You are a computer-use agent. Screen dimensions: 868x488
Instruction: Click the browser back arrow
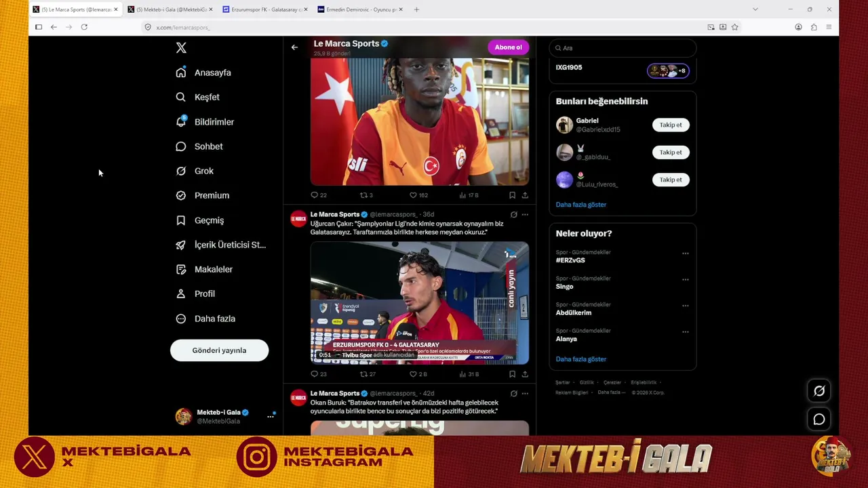[x=54, y=27]
